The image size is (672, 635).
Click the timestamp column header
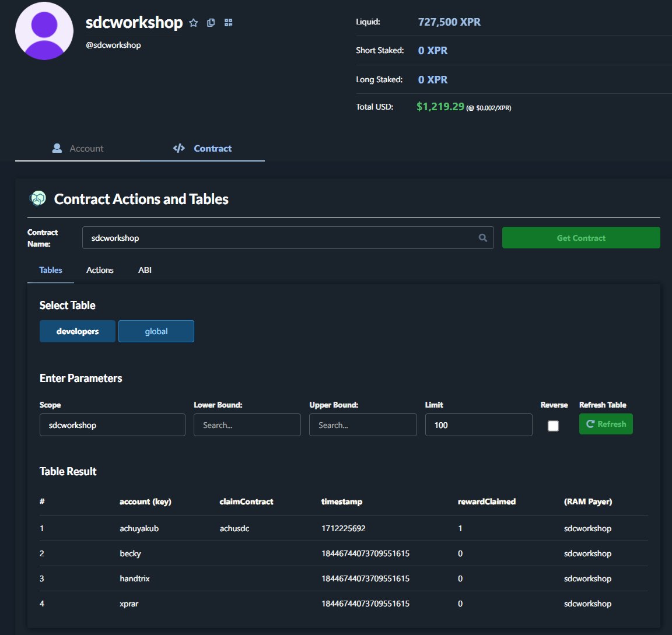[342, 501]
